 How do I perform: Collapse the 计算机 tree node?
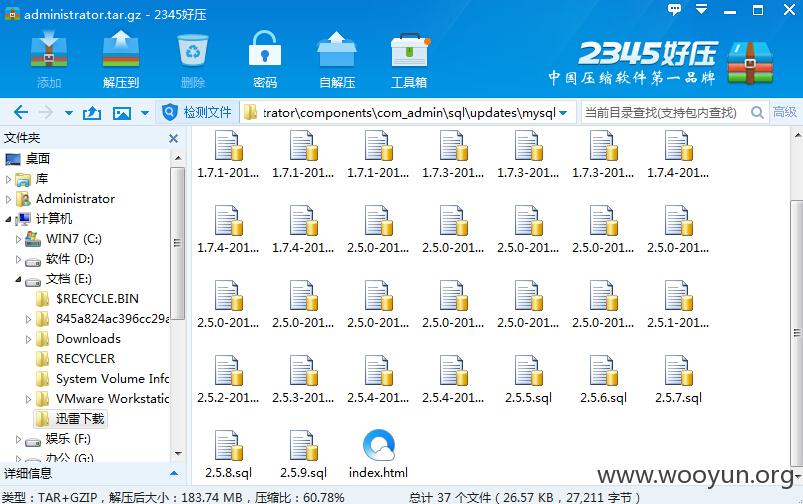(x=8, y=219)
